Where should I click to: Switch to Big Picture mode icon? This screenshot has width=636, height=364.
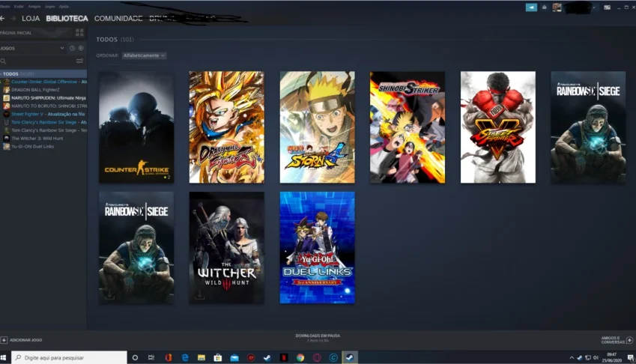tap(607, 7)
